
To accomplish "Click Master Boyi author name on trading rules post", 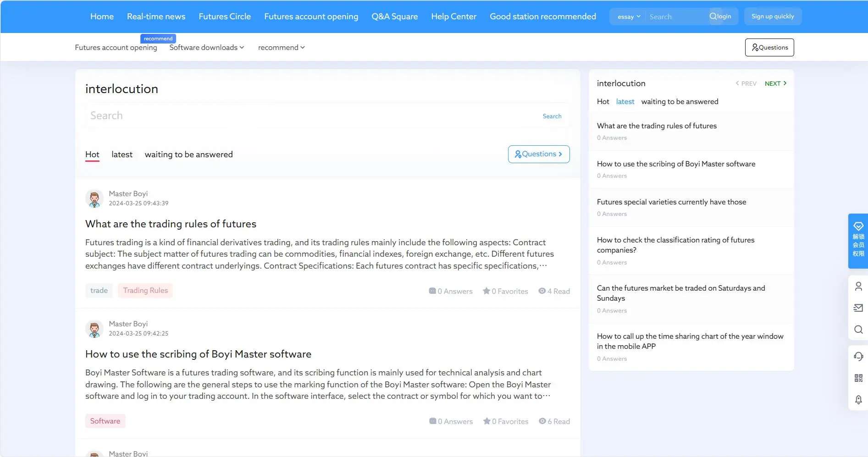I will tap(128, 193).
